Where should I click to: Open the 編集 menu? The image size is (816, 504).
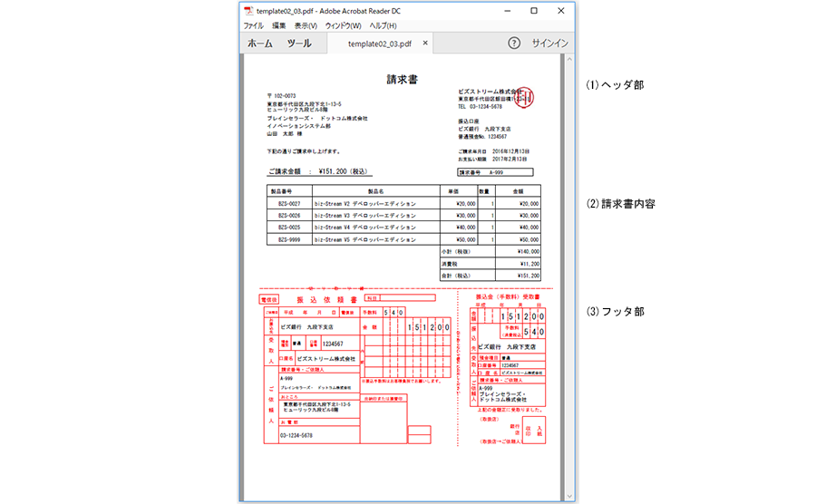coord(278,26)
